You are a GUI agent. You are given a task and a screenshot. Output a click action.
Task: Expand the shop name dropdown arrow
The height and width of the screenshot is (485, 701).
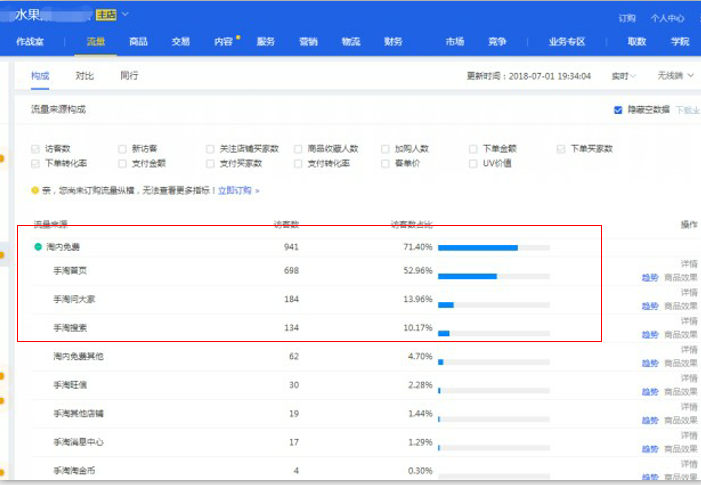pyautogui.click(x=125, y=14)
